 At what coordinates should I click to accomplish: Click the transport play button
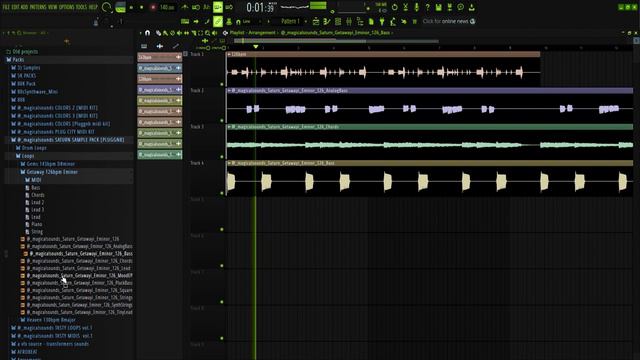point(131,7)
